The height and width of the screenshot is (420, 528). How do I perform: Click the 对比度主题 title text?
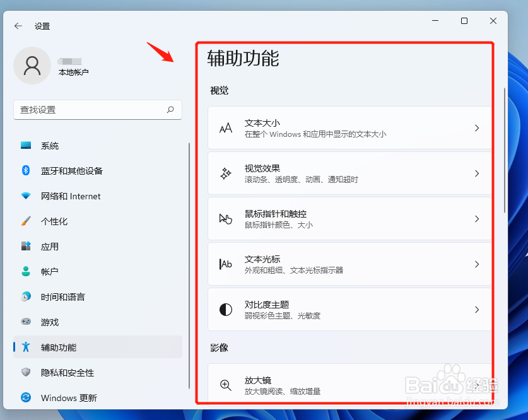tap(267, 305)
